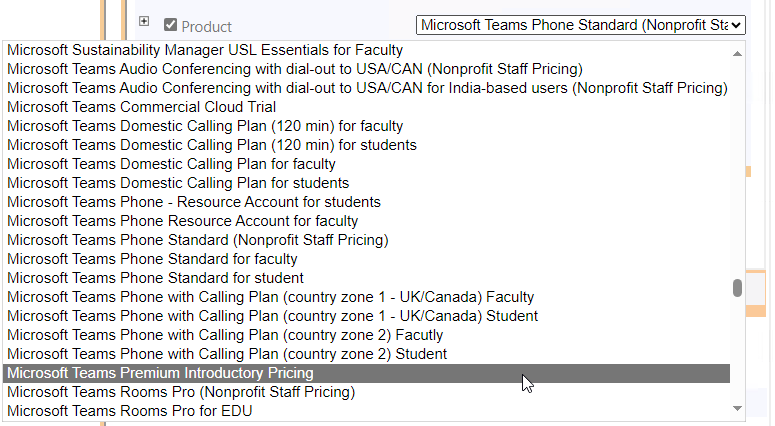The height and width of the screenshot is (426, 775).
Task: Select Microsoft Teams Rooms Pro (Nonprofit Staff Pricing)
Action: coord(366,392)
